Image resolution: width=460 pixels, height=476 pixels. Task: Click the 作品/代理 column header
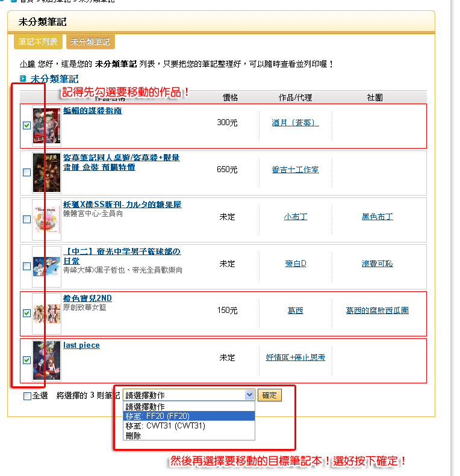(x=295, y=97)
